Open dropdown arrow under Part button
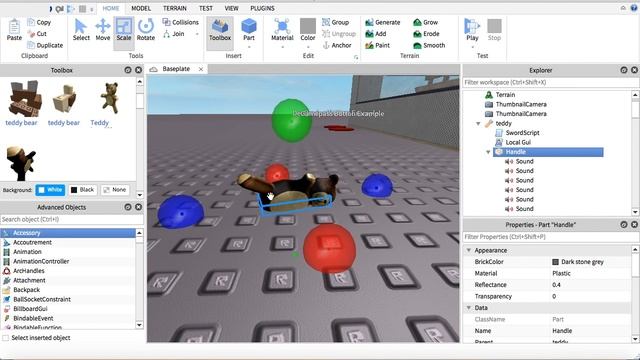Viewport: 640px width, 360px height. pos(249,47)
